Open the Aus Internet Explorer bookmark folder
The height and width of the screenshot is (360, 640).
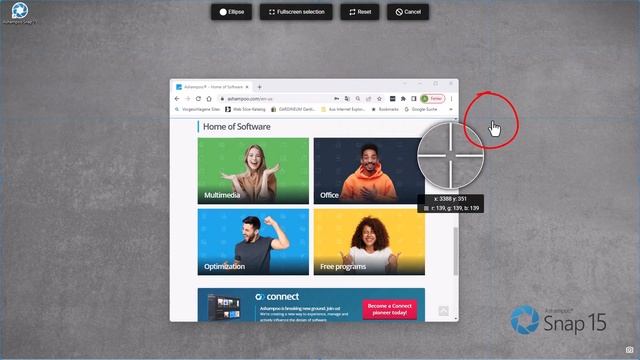click(343, 109)
